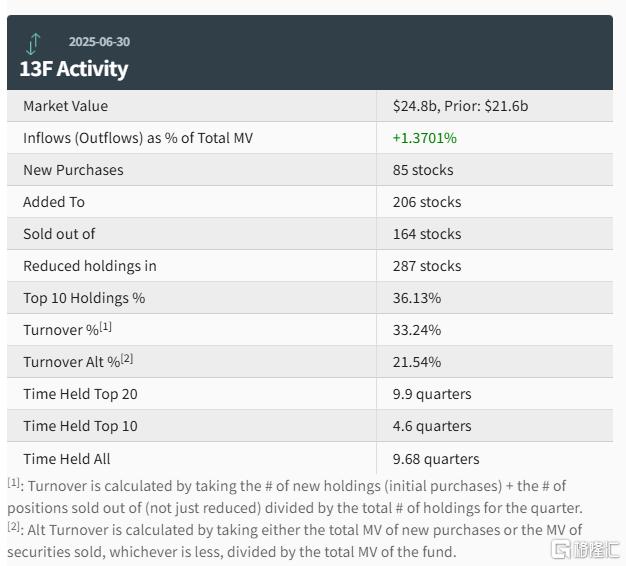
Task: Click the 85 stocks value
Action: pyautogui.click(x=423, y=170)
